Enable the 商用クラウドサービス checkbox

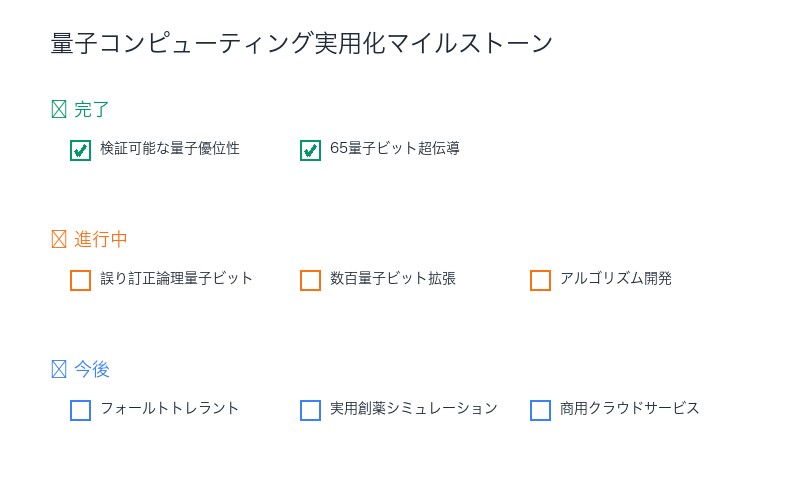541,411
